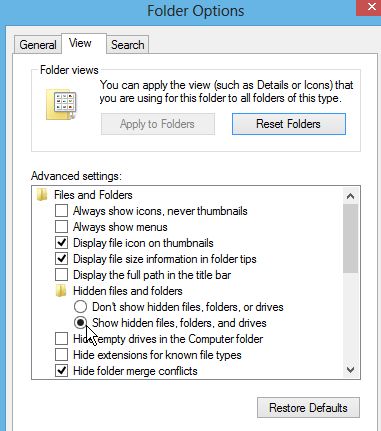The width and height of the screenshot is (381, 431).
Task: Click the scroll down arrow in Advanced settings
Action: (350, 369)
